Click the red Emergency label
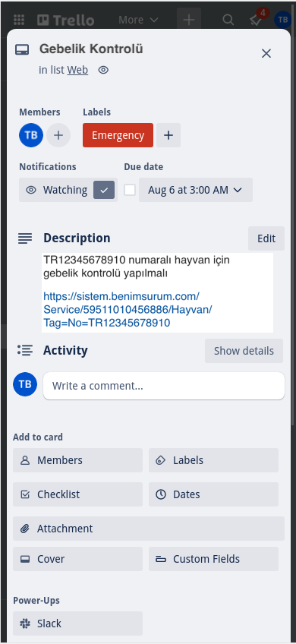 [x=118, y=135]
